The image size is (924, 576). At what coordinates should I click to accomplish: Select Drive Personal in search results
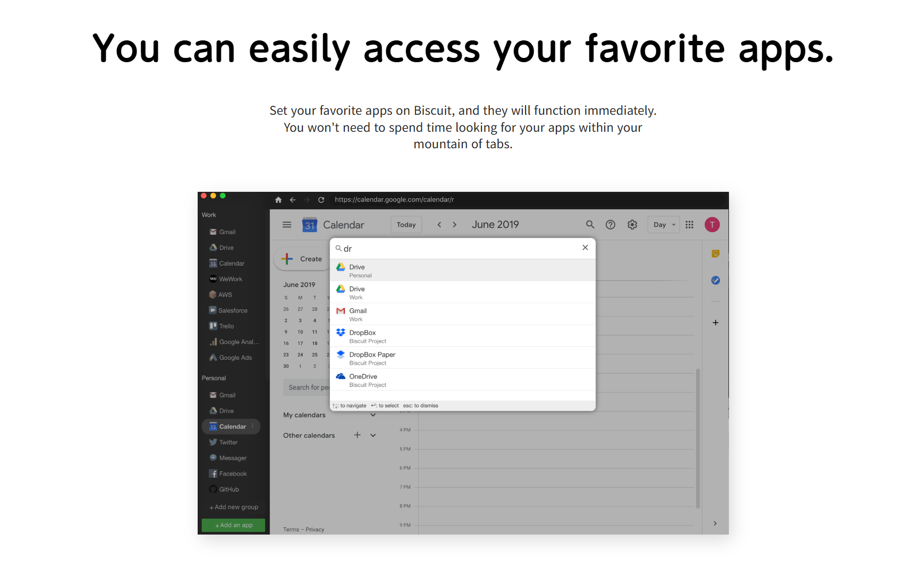pos(462,270)
